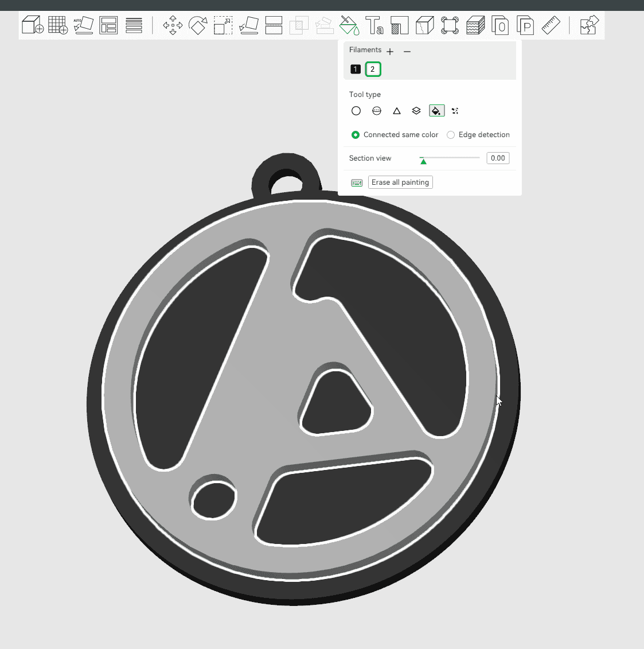Select the Seam painting cube icon
Screen dimensions: 644x649
tap(425, 25)
